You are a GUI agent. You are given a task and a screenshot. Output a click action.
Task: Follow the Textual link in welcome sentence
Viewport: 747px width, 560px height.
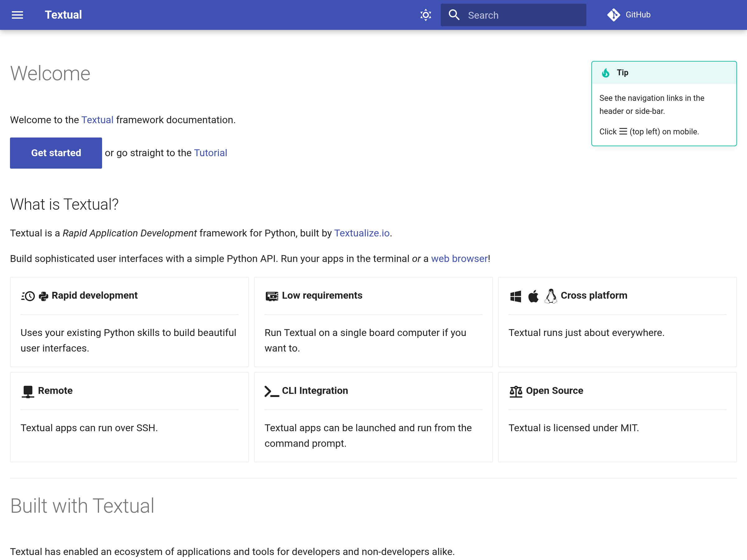point(97,120)
